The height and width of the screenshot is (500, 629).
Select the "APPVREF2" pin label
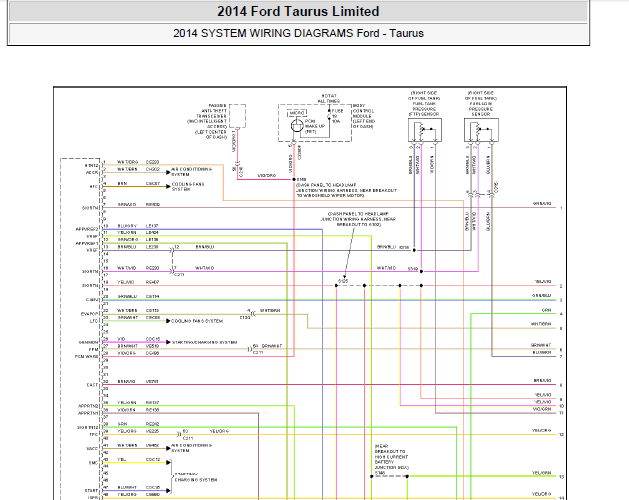click(x=87, y=230)
